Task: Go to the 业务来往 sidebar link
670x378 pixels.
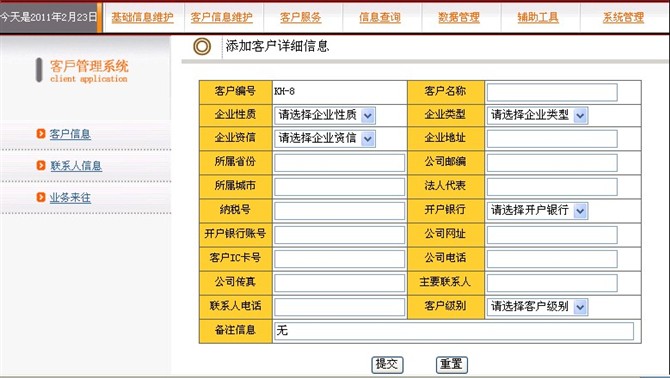Action: click(x=70, y=197)
